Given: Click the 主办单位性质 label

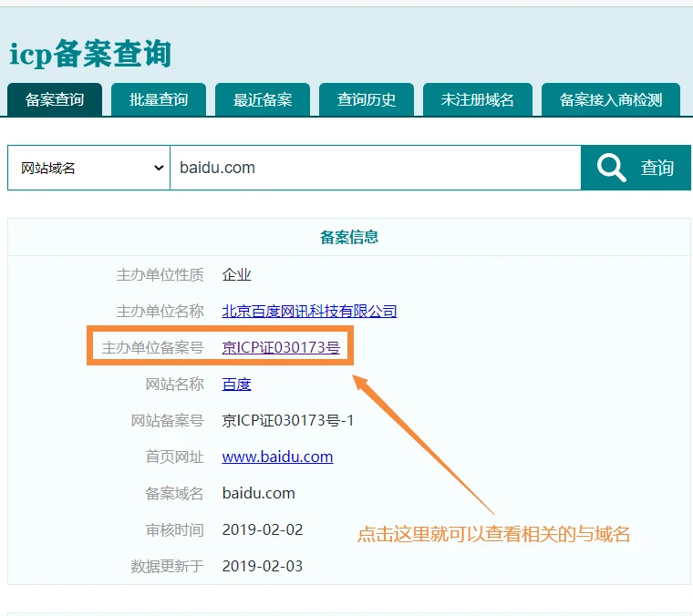Looking at the screenshot, I should (x=160, y=275).
